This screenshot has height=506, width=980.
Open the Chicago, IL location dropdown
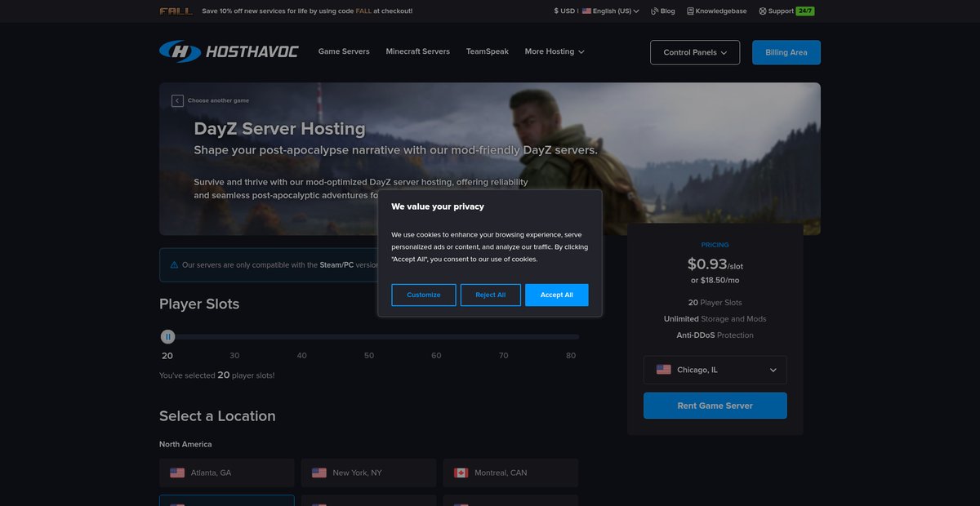pos(715,370)
